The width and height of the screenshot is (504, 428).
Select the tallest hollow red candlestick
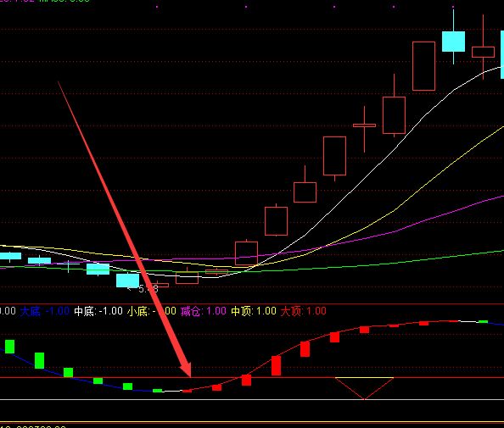[423, 66]
